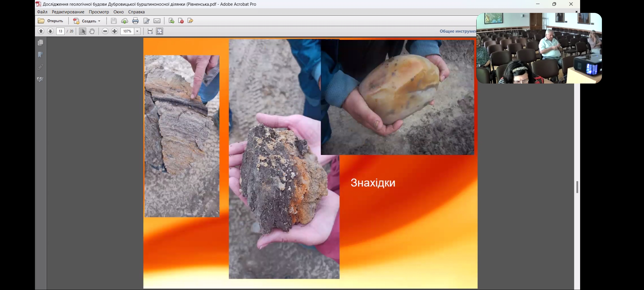This screenshot has height=290, width=644.
Task: Select the Hand pan tool
Action: [x=92, y=31]
